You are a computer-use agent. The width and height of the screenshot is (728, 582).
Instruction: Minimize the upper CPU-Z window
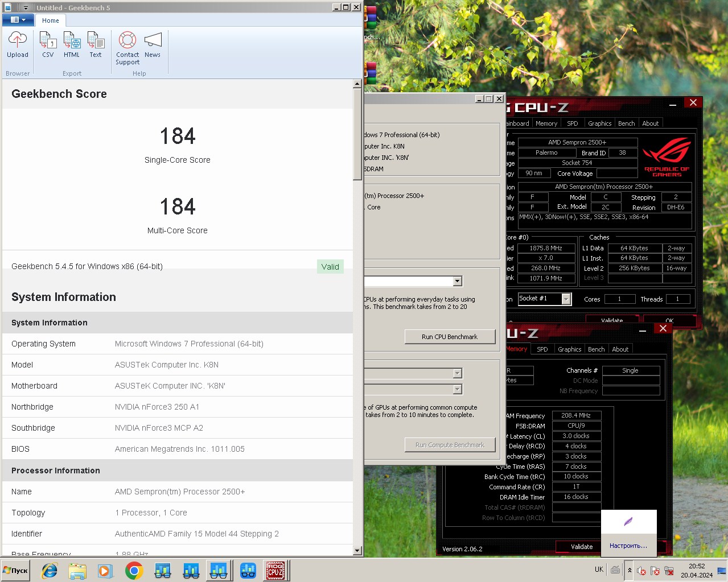pos(672,105)
